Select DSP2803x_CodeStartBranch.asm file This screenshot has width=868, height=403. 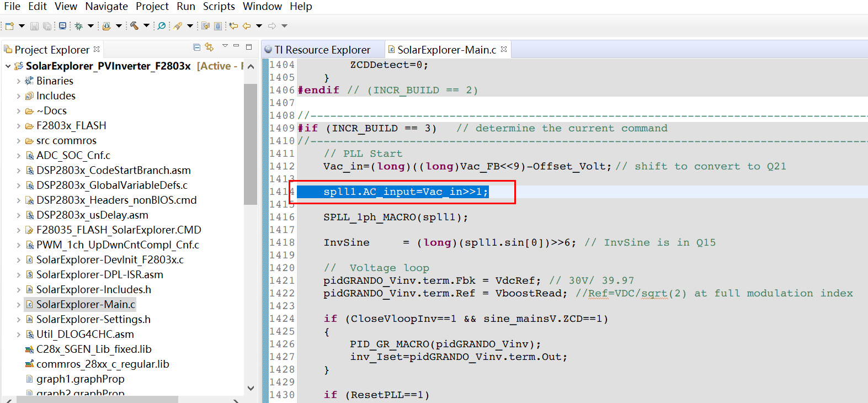coord(114,171)
